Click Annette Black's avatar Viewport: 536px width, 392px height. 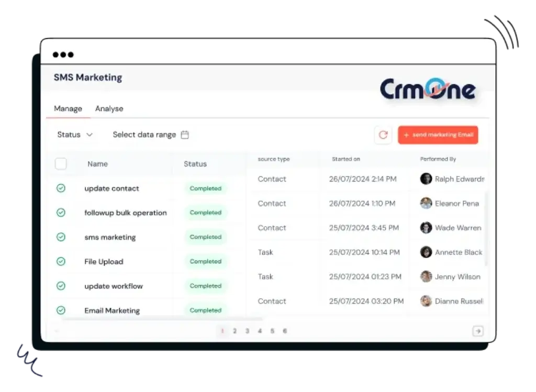pos(426,252)
